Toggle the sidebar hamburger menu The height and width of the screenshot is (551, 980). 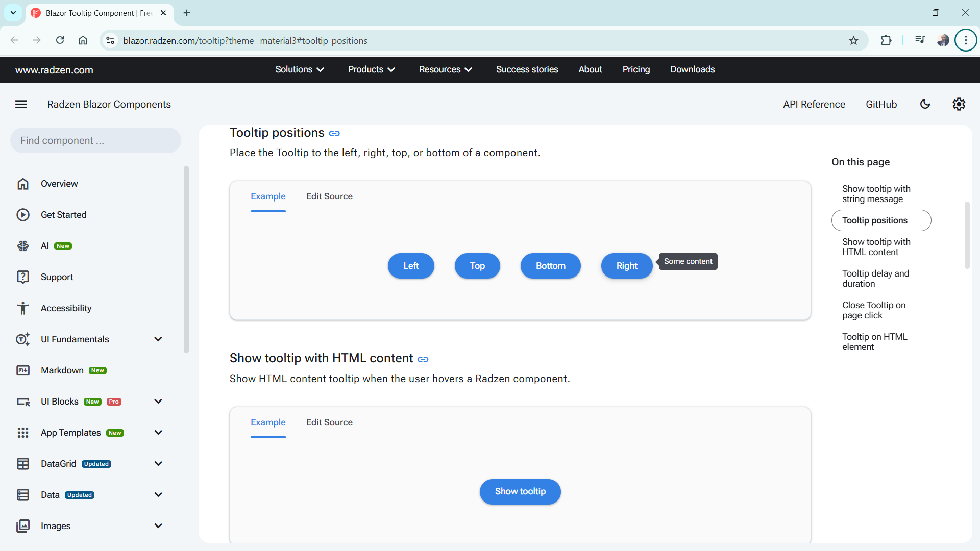(21, 104)
